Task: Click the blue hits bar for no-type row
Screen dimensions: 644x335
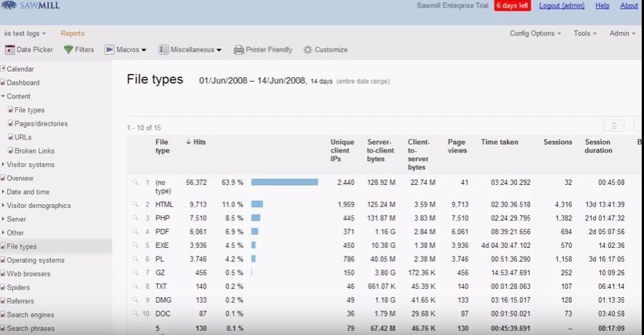Action: click(x=284, y=183)
